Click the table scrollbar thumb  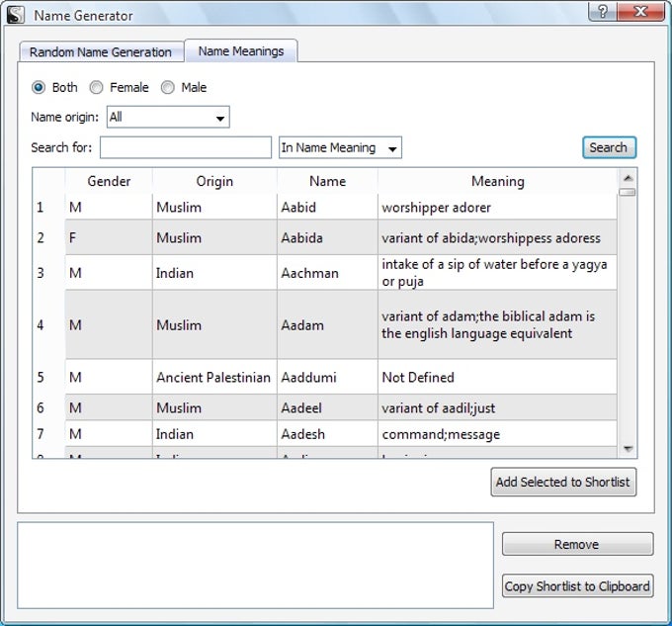tap(628, 192)
